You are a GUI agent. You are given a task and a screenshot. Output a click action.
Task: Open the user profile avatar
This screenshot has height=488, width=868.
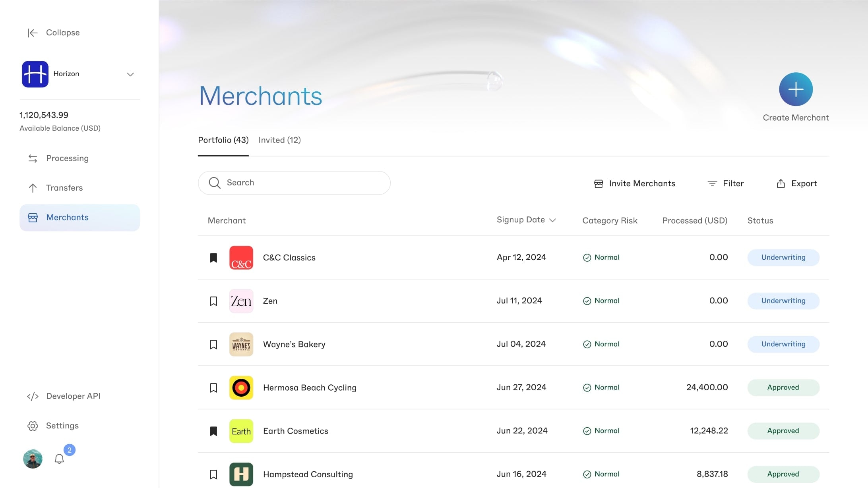click(x=33, y=459)
